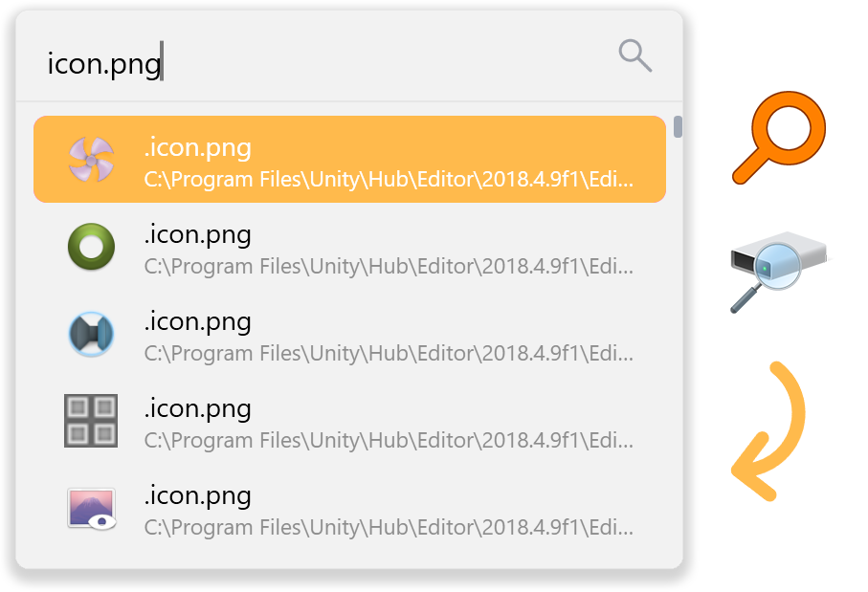Open the green ring icon result

click(91, 246)
